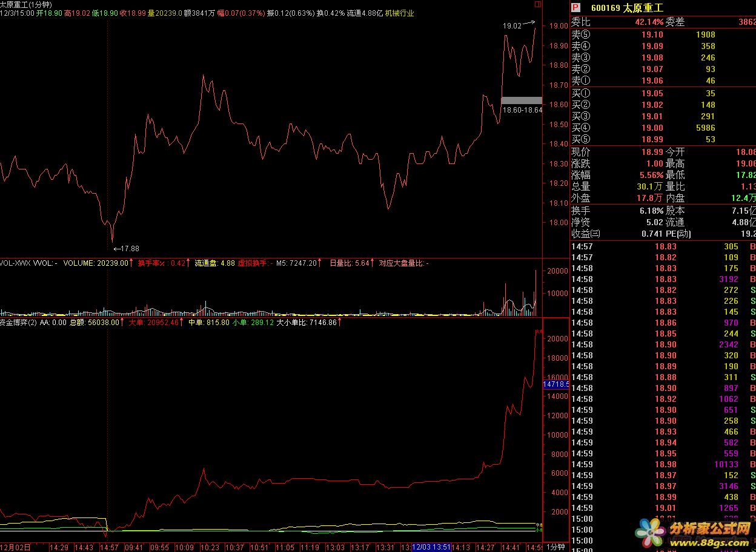Jump to 14:27 on the time axis
The width and height of the screenshot is (756, 552).
click(486, 547)
